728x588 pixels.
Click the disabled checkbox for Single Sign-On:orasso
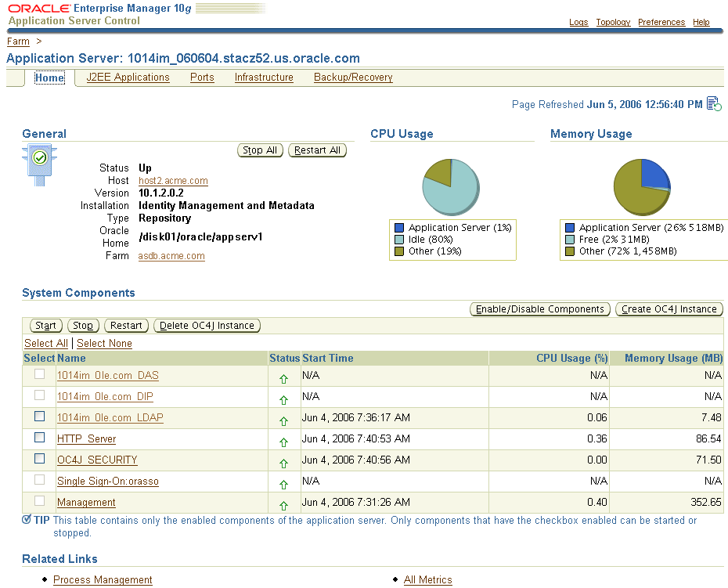(39, 480)
